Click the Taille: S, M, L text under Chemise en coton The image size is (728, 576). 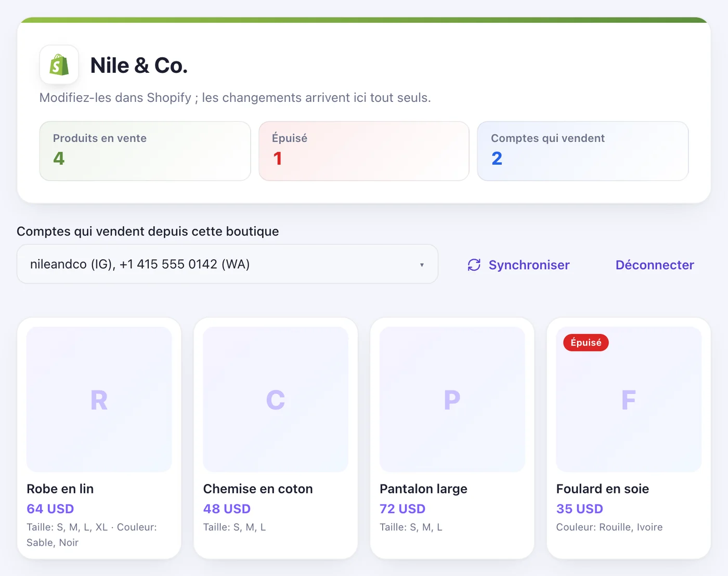click(x=235, y=527)
